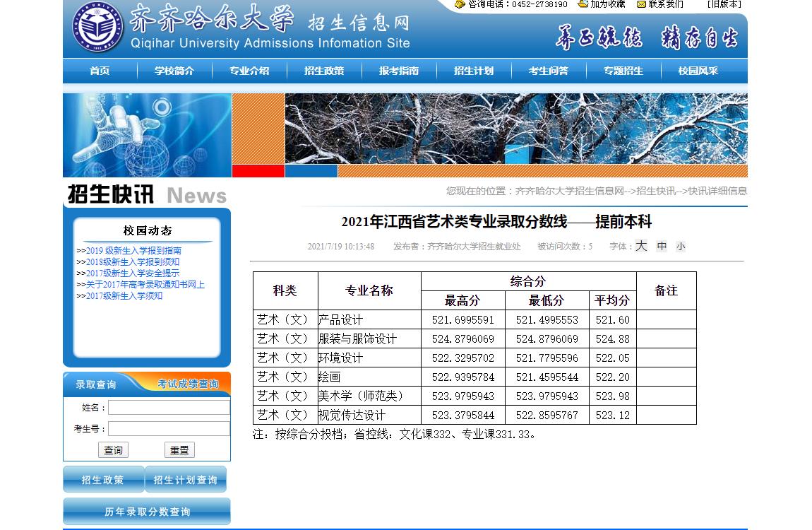Click the article title 2021年江西省艺术类专业录取分数线
Screen dimensions: 812x530
496,222
